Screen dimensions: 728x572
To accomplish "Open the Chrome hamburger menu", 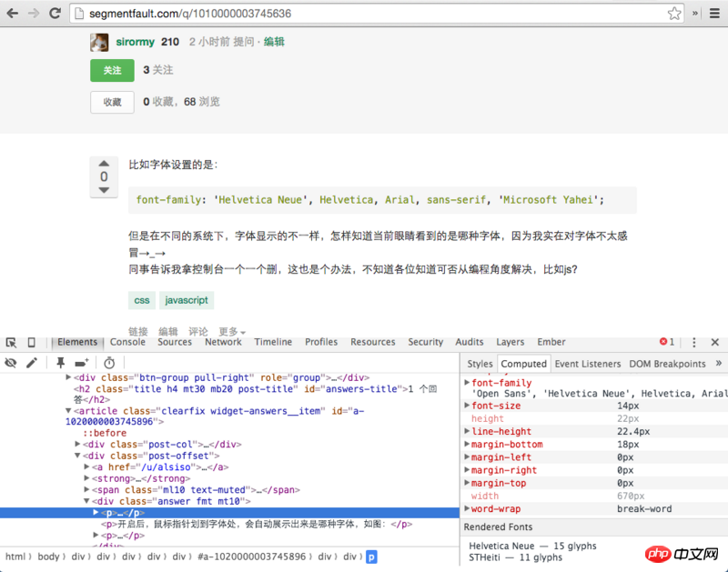I will point(714,14).
